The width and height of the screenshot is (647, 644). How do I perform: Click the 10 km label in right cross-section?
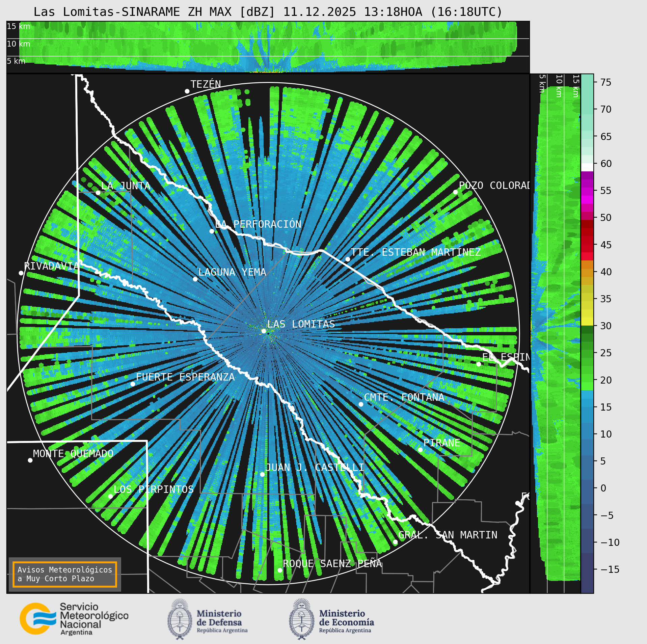[559, 86]
